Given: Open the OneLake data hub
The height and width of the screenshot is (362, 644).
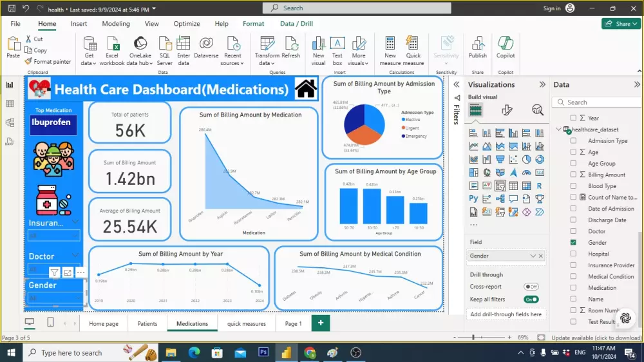Looking at the screenshot, I should [x=140, y=51].
